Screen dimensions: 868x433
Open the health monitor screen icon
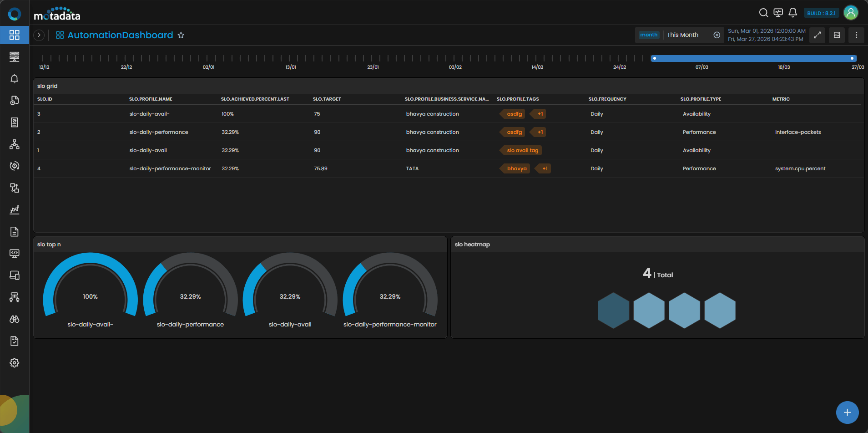pyautogui.click(x=778, y=13)
